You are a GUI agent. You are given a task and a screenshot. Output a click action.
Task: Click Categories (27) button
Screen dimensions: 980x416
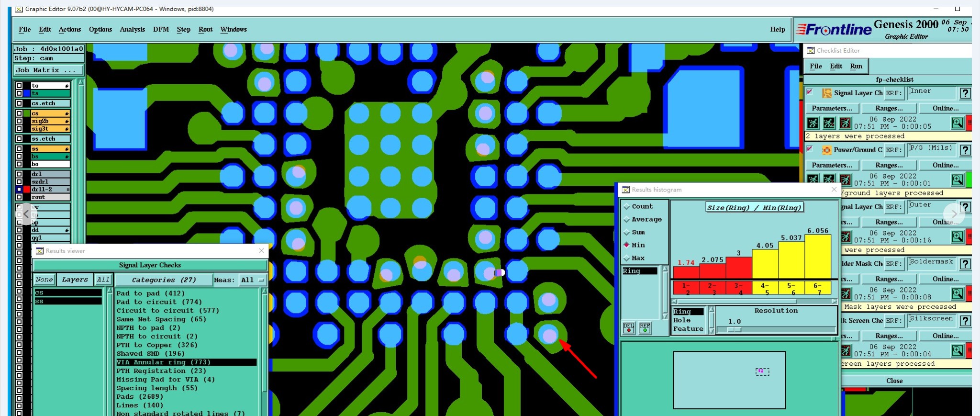(164, 280)
